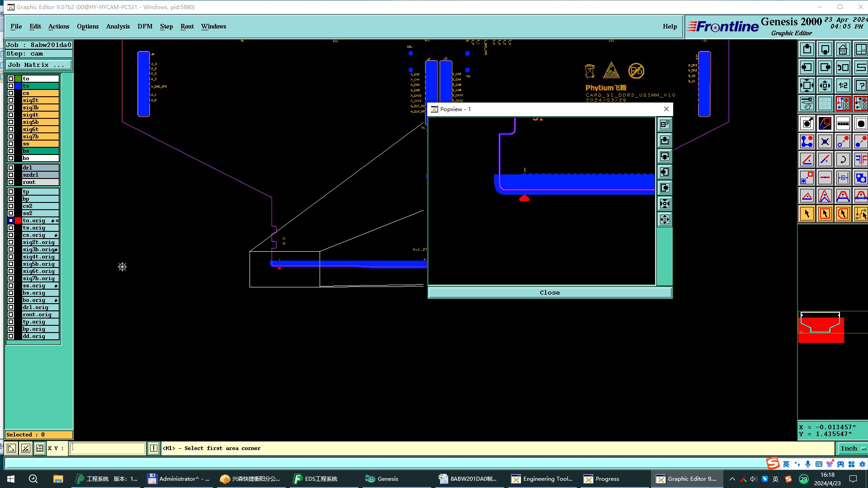Click the 1:2 zoom scale icon
This screenshot has height=488, width=868.
point(843,85)
